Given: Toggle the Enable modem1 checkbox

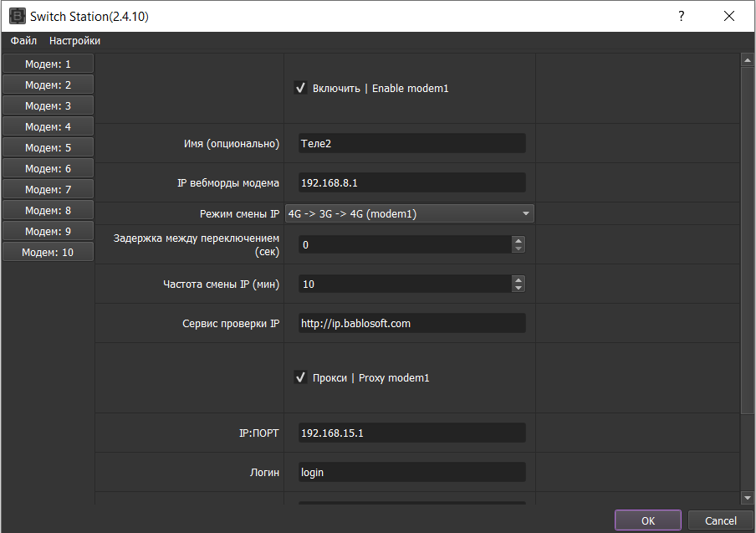Looking at the screenshot, I should (300, 88).
